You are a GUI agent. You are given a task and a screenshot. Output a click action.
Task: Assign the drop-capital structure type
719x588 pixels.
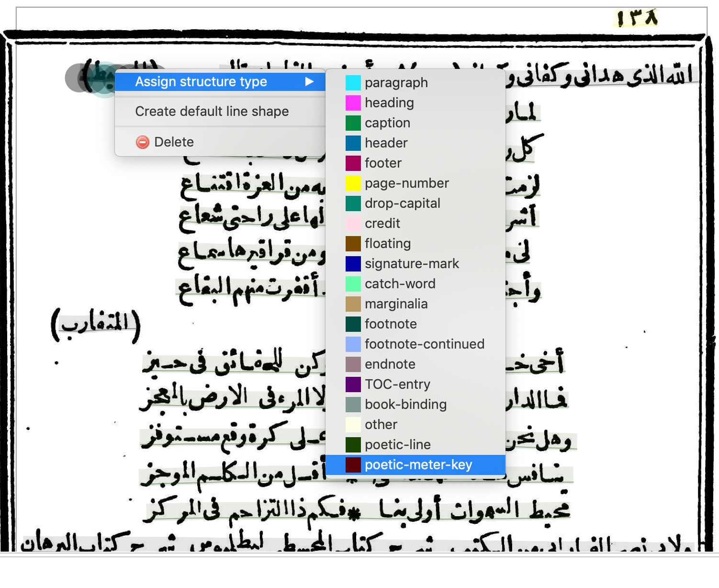[x=416, y=204]
